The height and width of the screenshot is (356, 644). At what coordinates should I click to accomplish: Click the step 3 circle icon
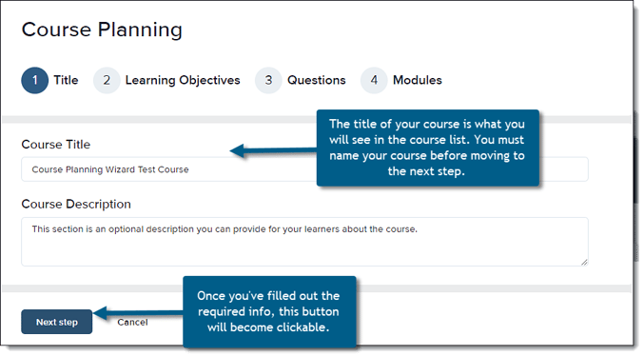point(268,80)
